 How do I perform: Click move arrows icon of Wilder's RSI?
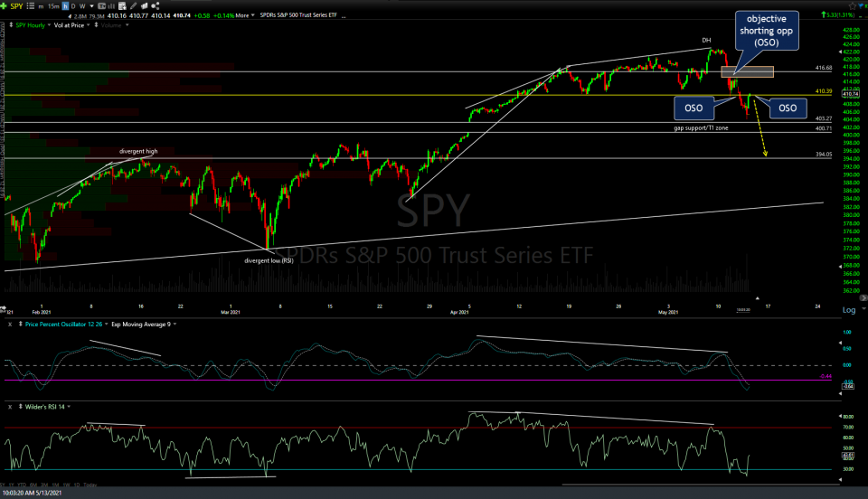coord(21,407)
